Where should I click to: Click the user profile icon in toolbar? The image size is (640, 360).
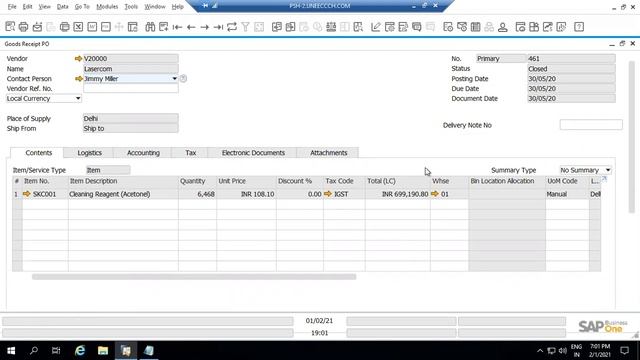(503, 27)
